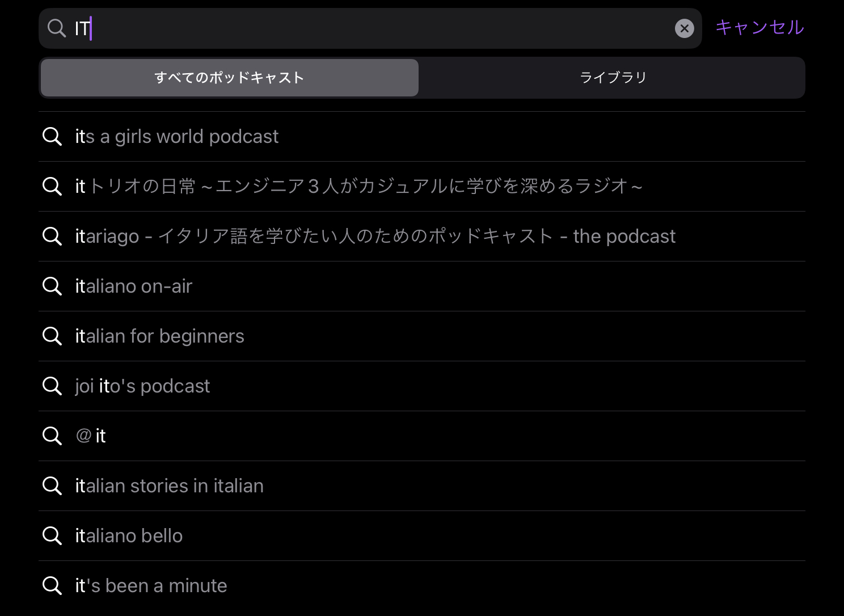Open "it's been a minute" suggestion
Viewport: 844px width, 616px height.
click(x=151, y=586)
